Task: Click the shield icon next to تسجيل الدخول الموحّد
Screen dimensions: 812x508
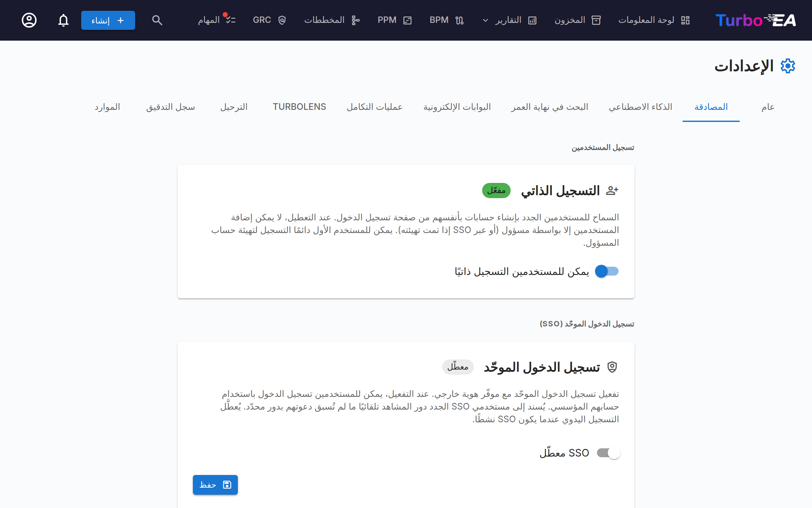Action: (x=612, y=367)
